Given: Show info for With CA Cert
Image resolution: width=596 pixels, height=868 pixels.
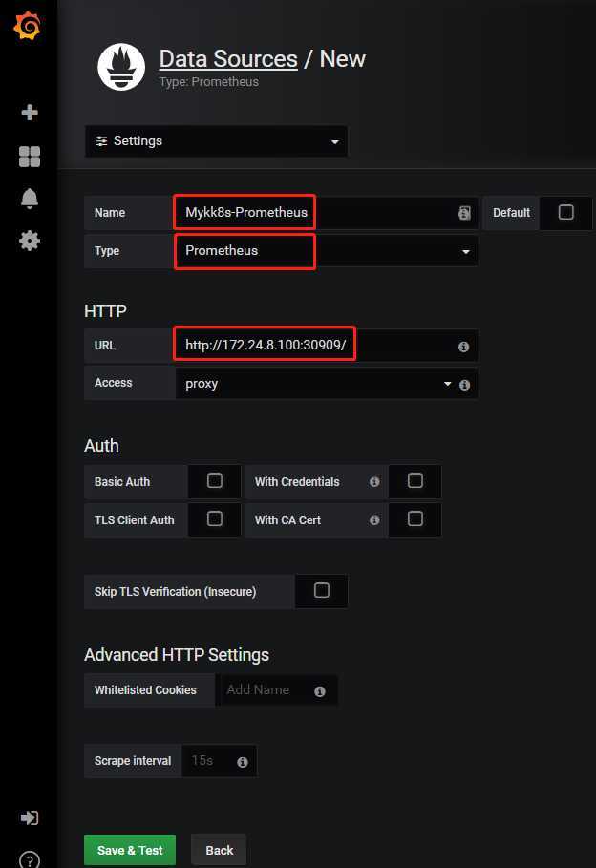Looking at the screenshot, I should pos(374,520).
